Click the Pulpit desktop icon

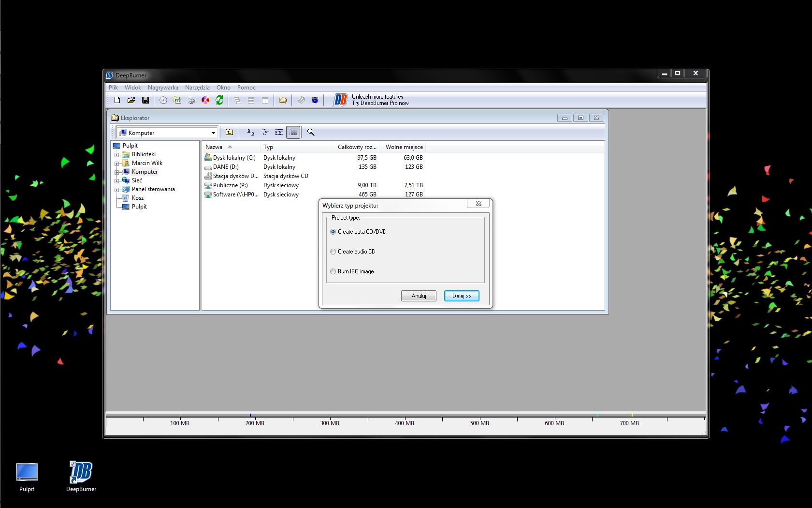coord(27,477)
